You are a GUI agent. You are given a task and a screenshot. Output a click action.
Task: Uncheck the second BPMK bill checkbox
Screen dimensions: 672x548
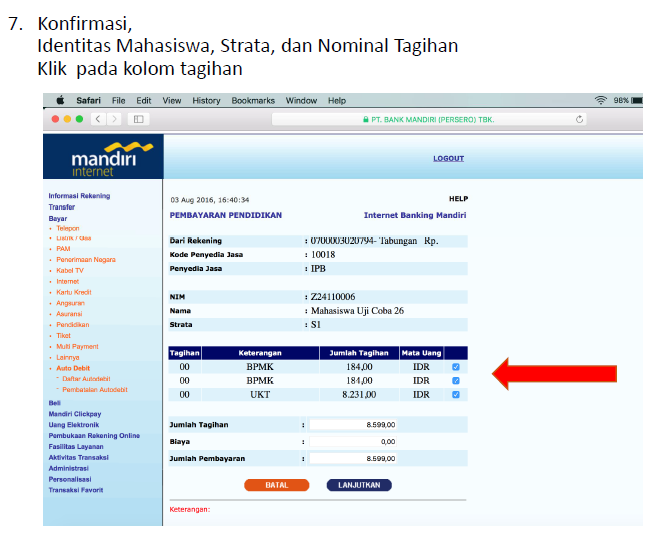pos(456,381)
